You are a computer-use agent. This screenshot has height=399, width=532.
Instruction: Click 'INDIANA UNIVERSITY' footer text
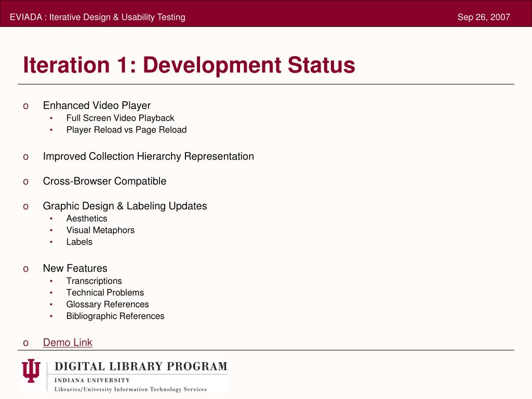point(92,380)
